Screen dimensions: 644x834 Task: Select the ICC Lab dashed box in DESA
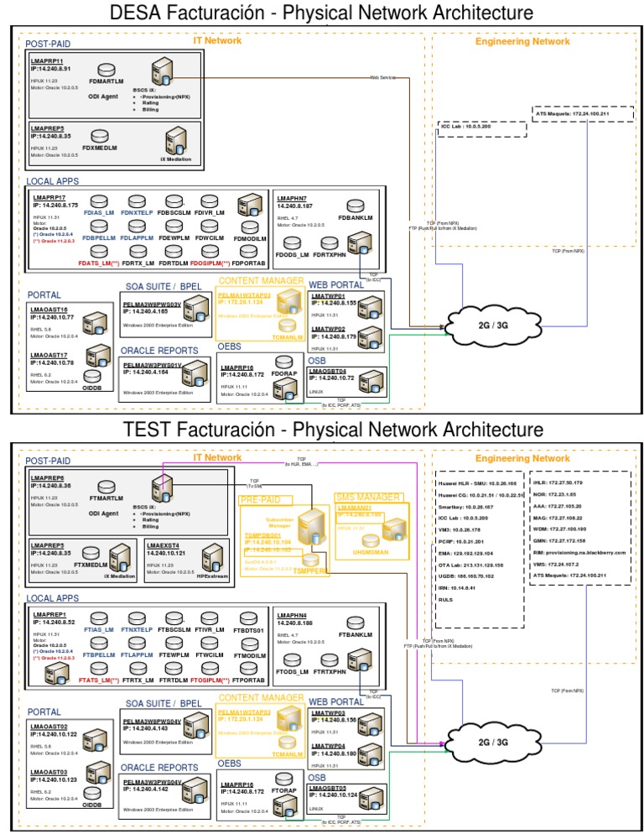[482, 129]
